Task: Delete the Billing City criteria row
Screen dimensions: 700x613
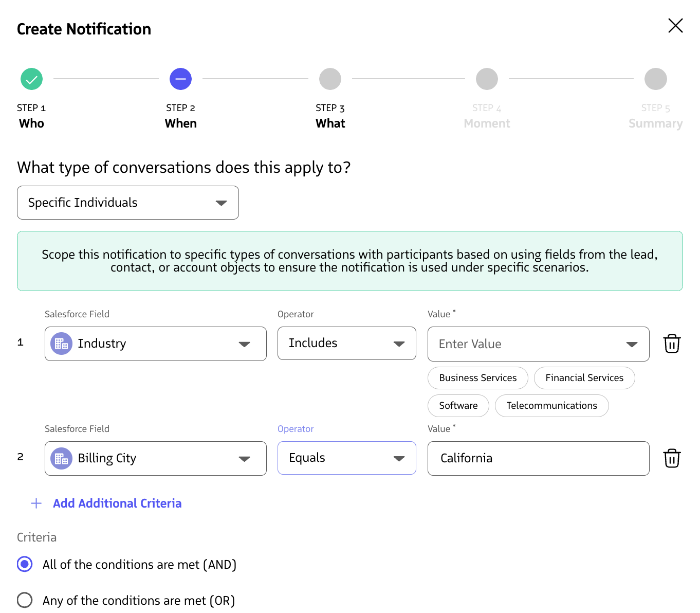Action: point(671,458)
